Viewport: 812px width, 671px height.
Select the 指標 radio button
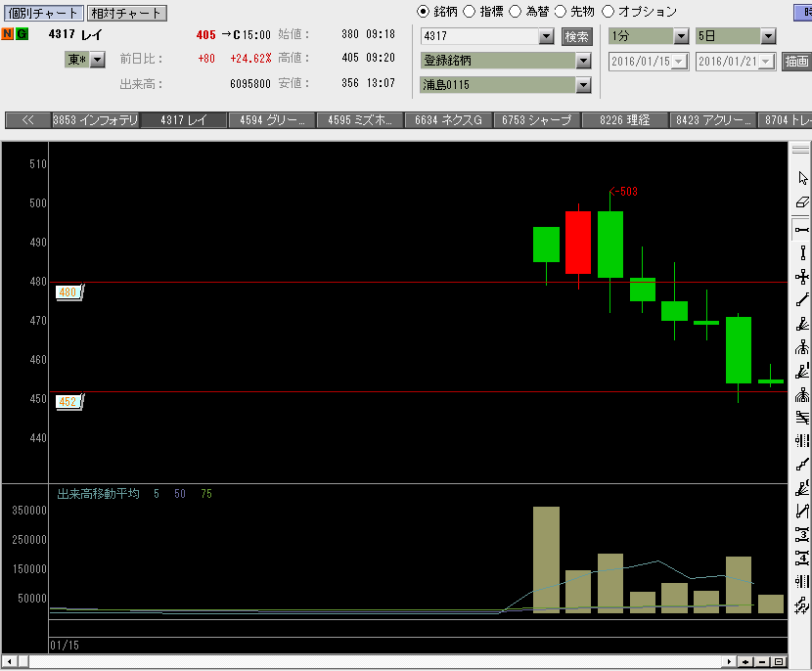point(470,12)
